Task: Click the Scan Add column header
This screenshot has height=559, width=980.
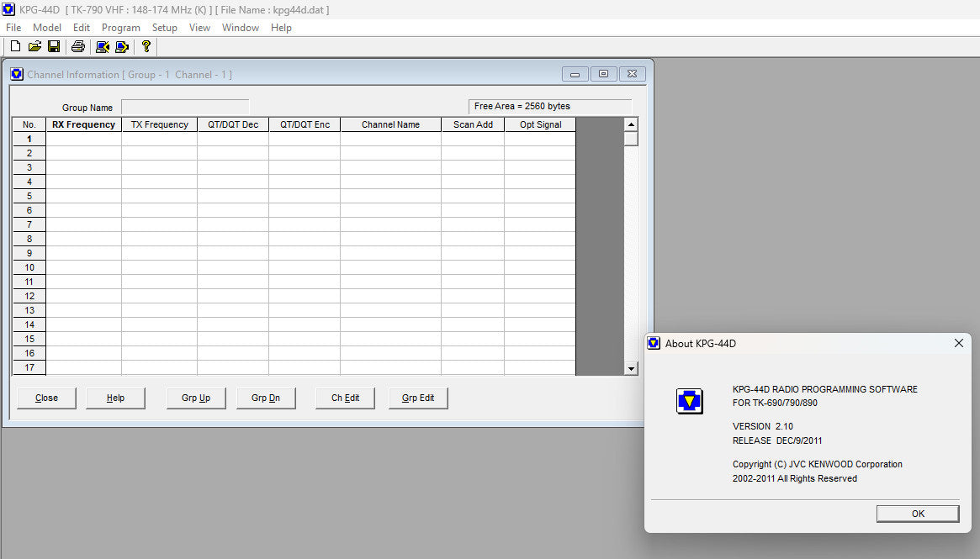Action: [x=473, y=124]
